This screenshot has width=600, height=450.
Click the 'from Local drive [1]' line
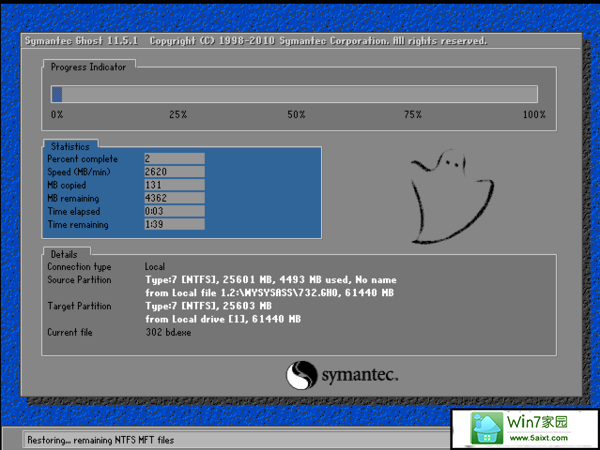(x=223, y=319)
